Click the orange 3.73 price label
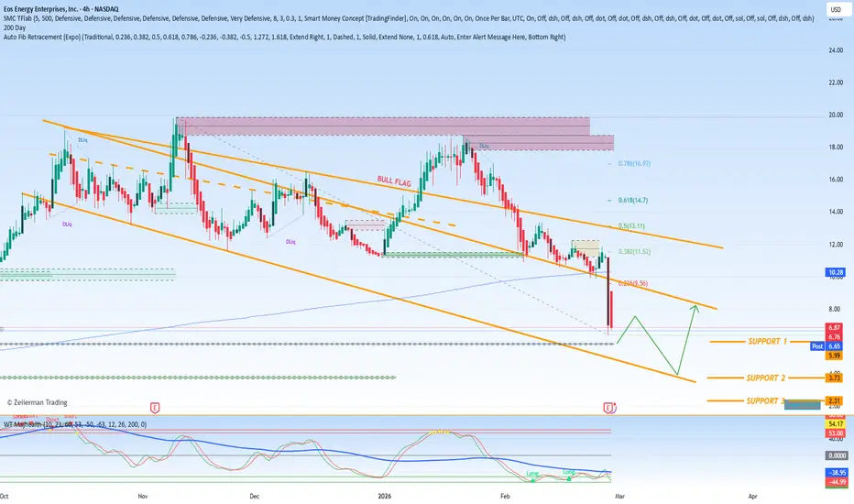The image size is (854, 504). pyautogui.click(x=835, y=378)
